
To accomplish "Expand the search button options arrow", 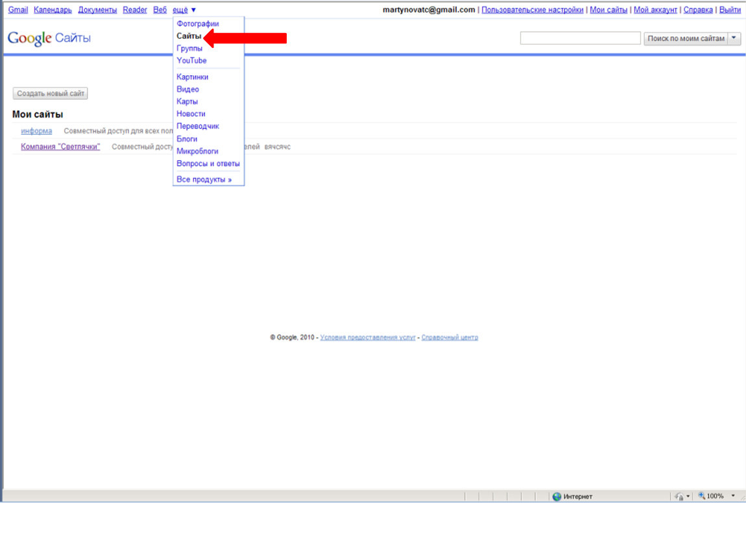I will tap(734, 38).
